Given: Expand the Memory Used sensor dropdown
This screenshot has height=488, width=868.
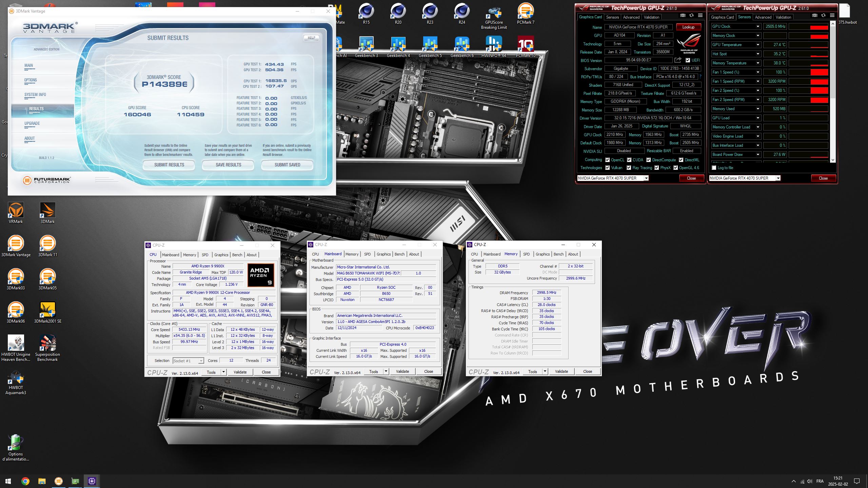Looking at the screenshot, I should [757, 109].
